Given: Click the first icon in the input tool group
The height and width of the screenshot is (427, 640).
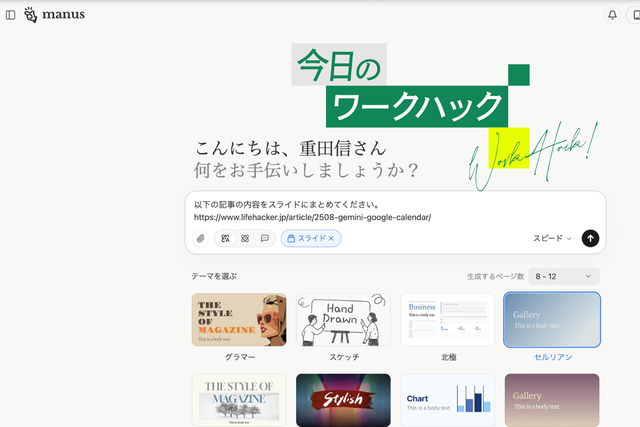Looking at the screenshot, I should coord(226,238).
